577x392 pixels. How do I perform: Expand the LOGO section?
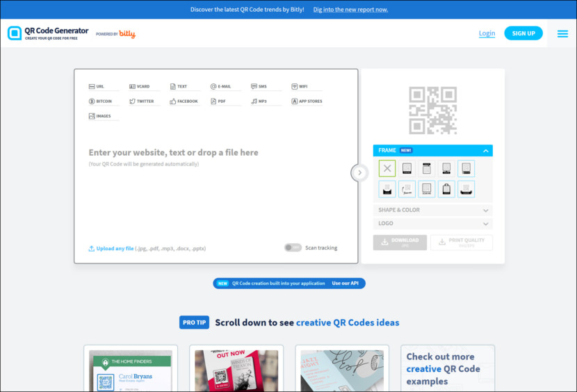432,223
